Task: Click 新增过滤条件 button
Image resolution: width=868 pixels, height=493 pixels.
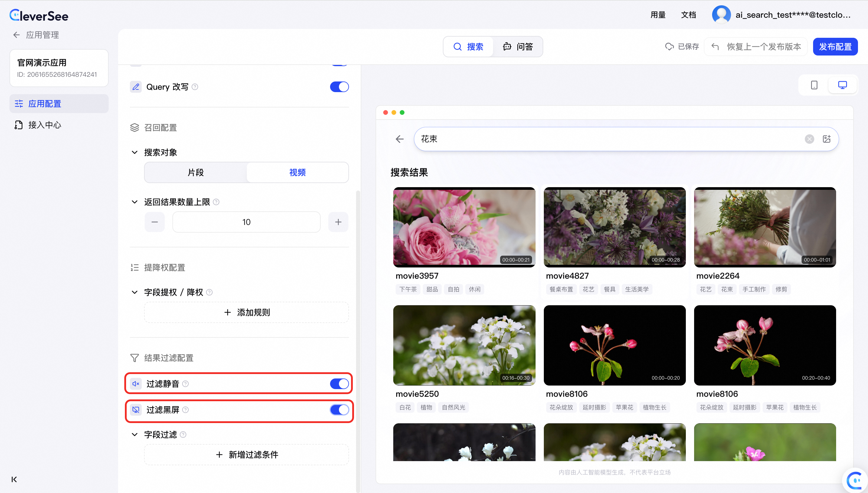Action: point(247,455)
